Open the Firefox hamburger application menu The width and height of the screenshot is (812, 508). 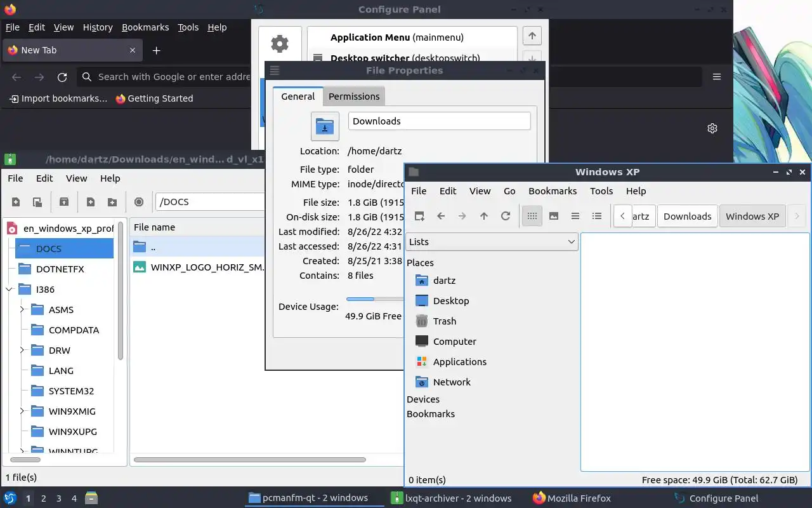click(717, 77)
